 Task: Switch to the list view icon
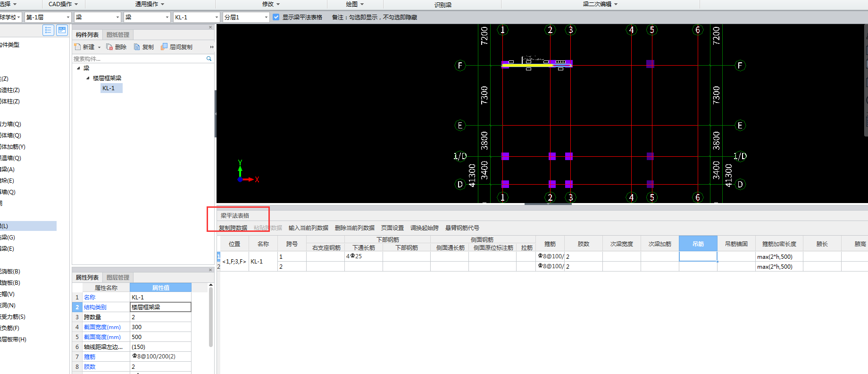pos(48,30)
